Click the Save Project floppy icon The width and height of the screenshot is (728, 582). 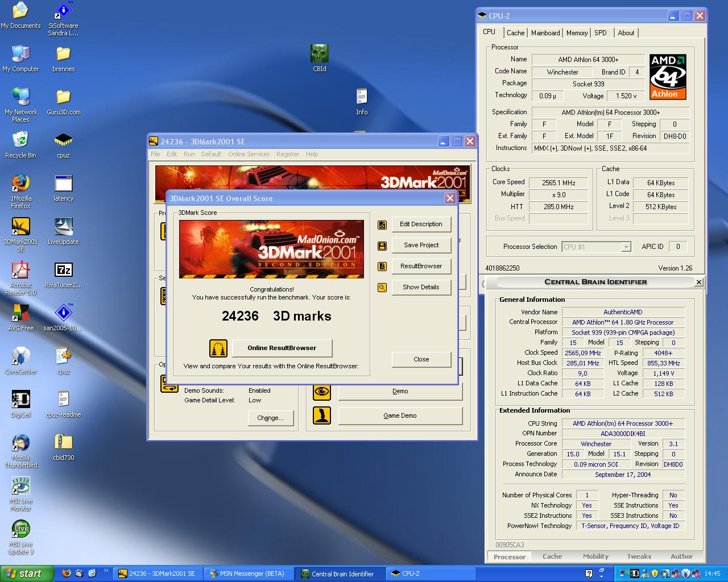(x=382, y=246)
